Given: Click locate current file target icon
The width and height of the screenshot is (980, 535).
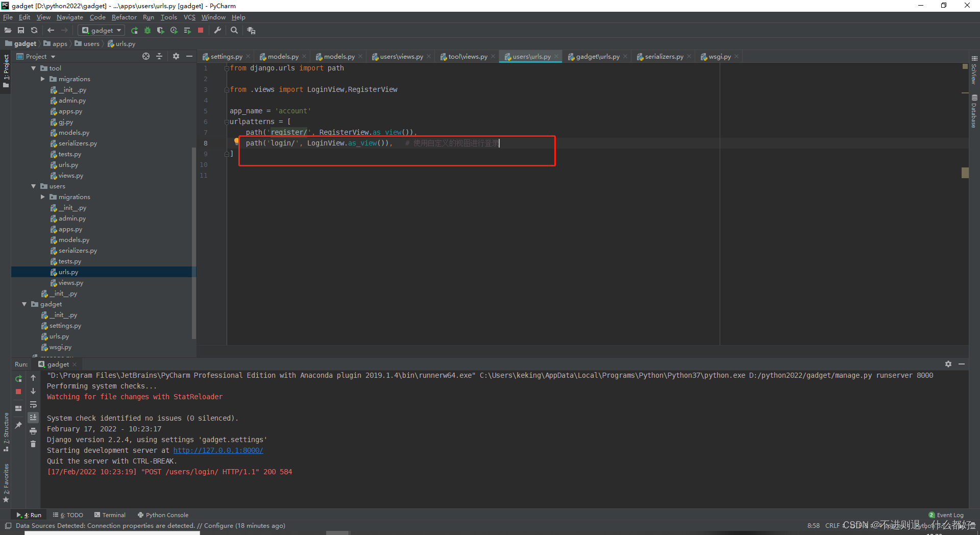Looking at the screenshot, I should [x=146, y=57].
